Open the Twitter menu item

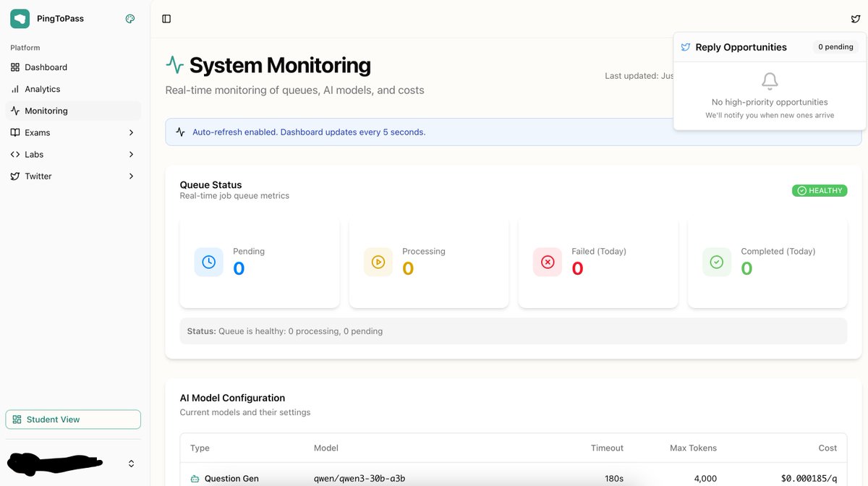coord(73,176)
